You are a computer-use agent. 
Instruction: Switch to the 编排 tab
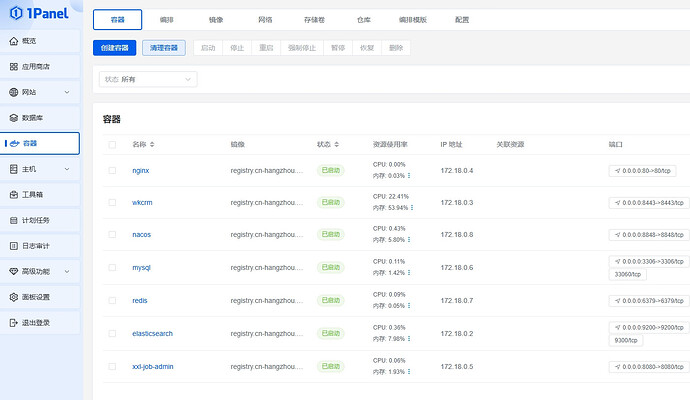click(167, 20)
